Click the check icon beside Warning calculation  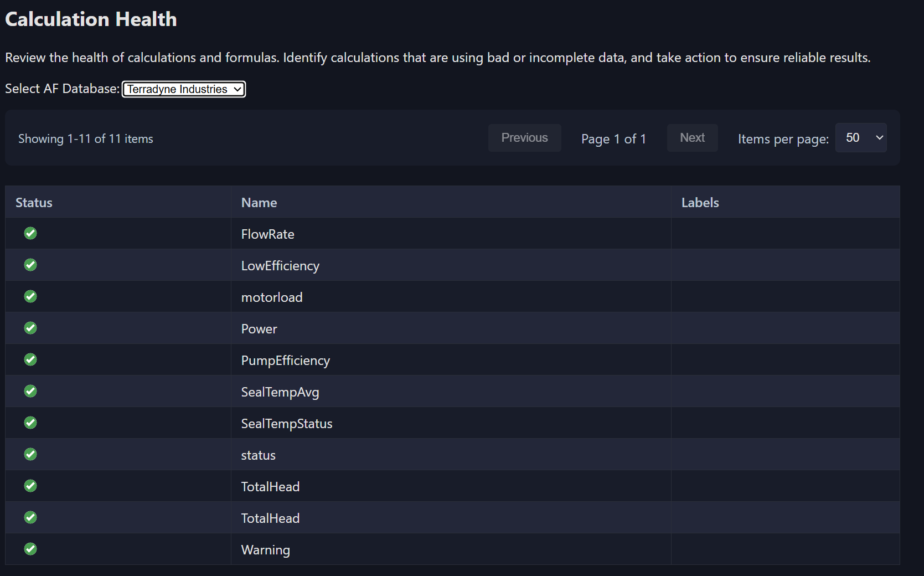(x=30, y=549)
